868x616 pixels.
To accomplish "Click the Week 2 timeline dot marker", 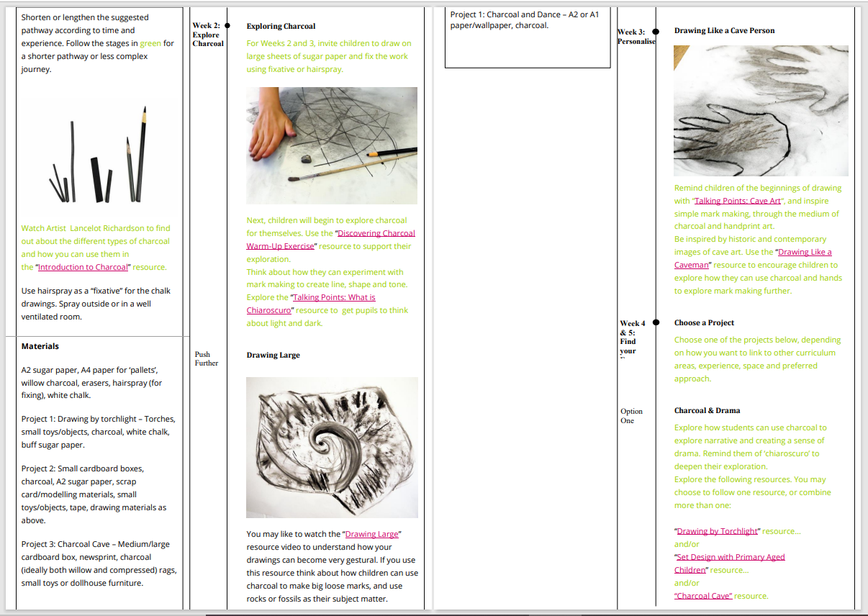I will coord(227,25).
